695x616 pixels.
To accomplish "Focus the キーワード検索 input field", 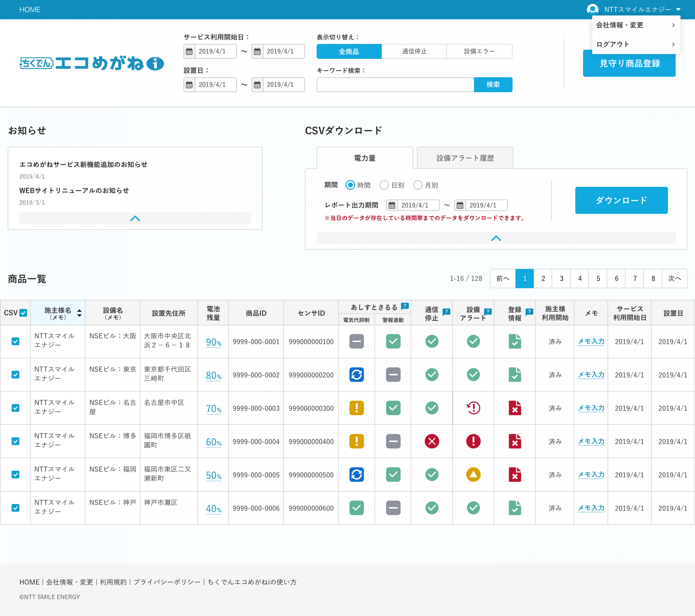I will tap(395, 84).
